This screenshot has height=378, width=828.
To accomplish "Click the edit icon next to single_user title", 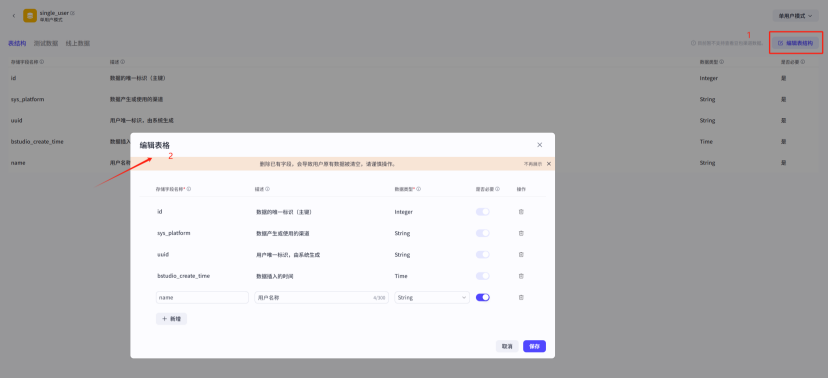I will point(72,13).
